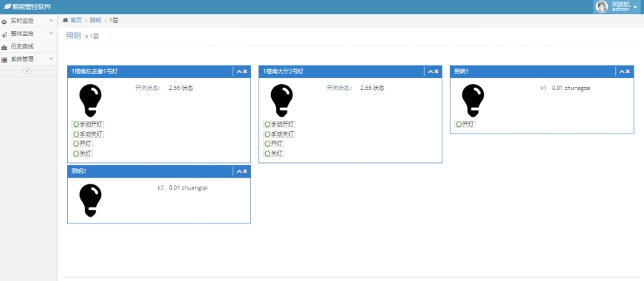Close the 照明2 panel with its X icon

(245, 171)
